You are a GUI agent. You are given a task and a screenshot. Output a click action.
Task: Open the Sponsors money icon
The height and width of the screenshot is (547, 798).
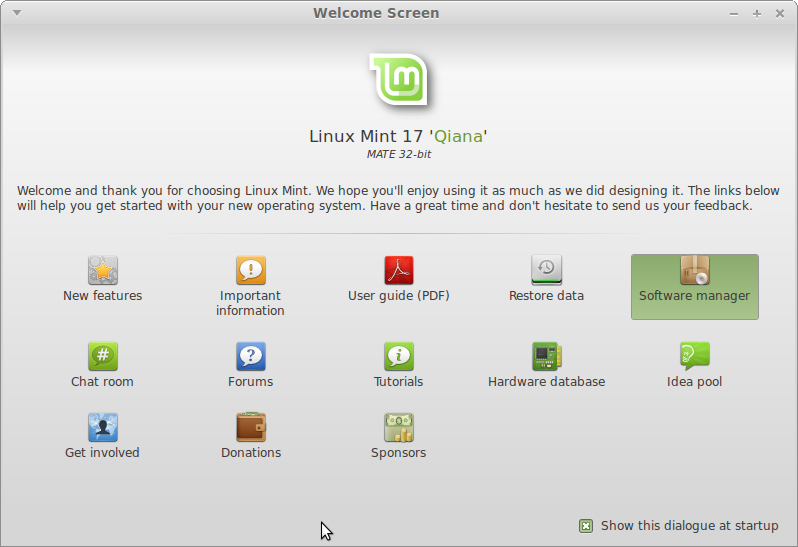(x=398, y=427)
